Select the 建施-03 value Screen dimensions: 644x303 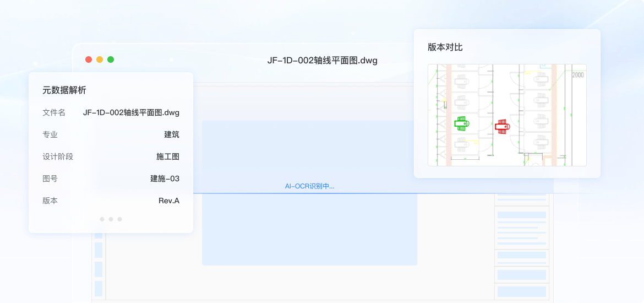165,179
